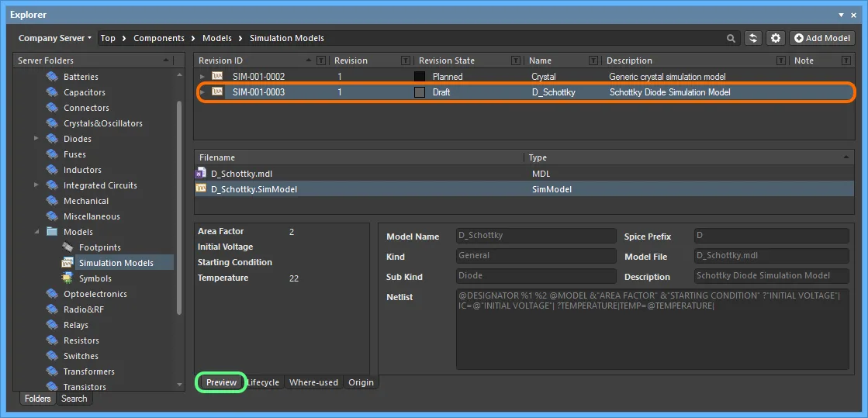Screen dimensions: 868x418
Task: Click the Add Model button
Action: pyautogui.click(x=822, y=38)
